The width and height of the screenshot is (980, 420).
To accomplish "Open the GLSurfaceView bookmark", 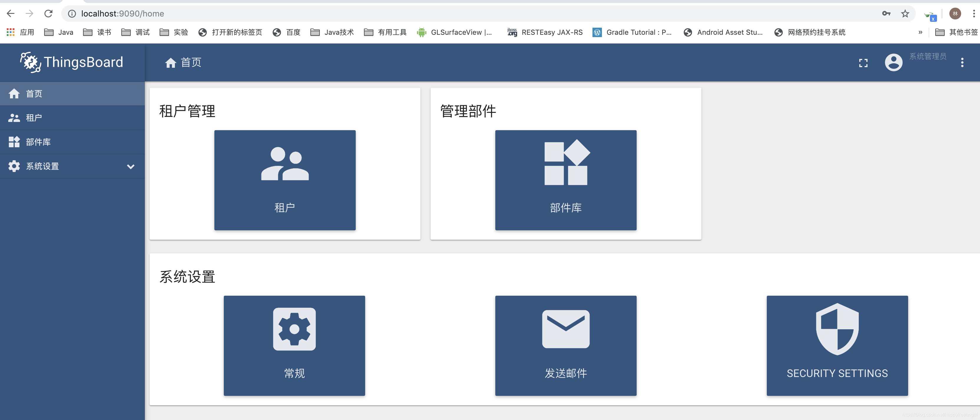I will pos(454,32).
